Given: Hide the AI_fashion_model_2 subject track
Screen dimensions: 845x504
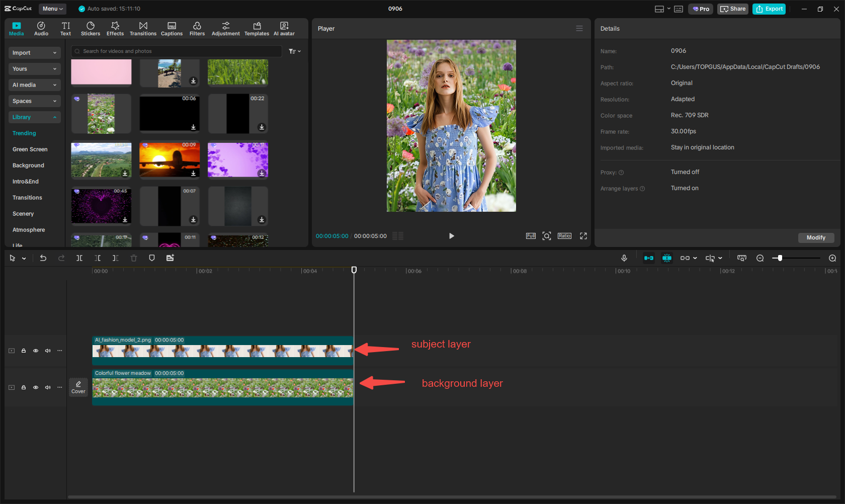Looking at the screenshot, I should [36, 351].
